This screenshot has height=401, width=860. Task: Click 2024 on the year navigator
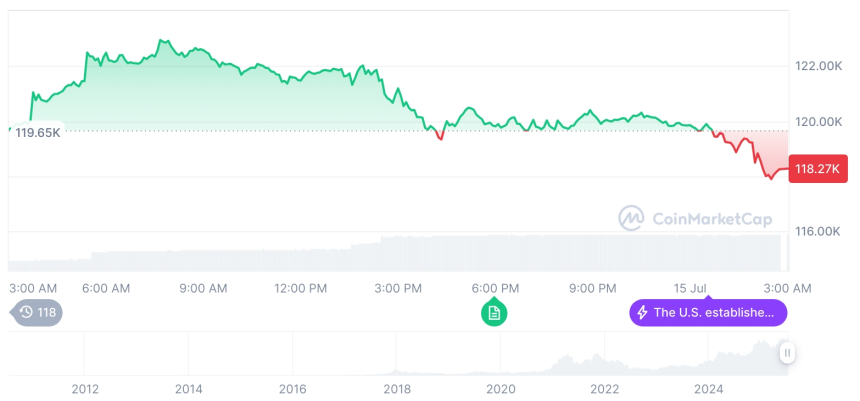click(x=709, y=388)
